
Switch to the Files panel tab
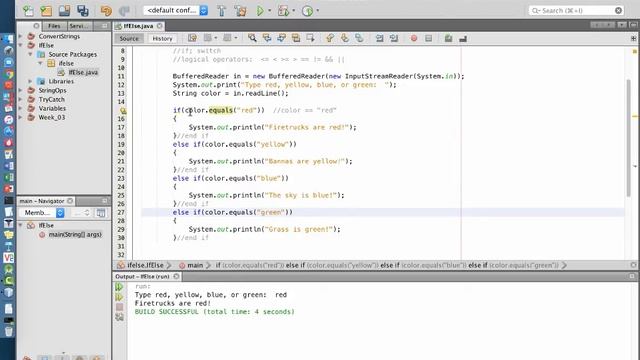point(54,26)
